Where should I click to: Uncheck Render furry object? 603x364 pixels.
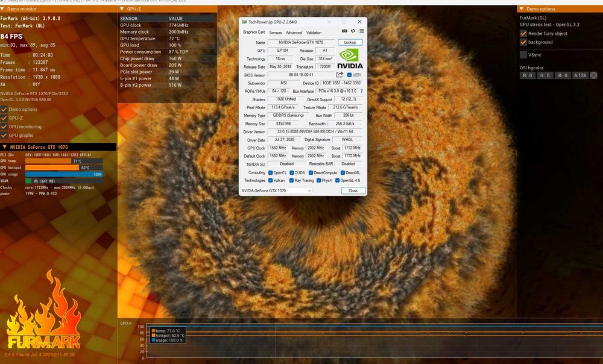(523, 33)
